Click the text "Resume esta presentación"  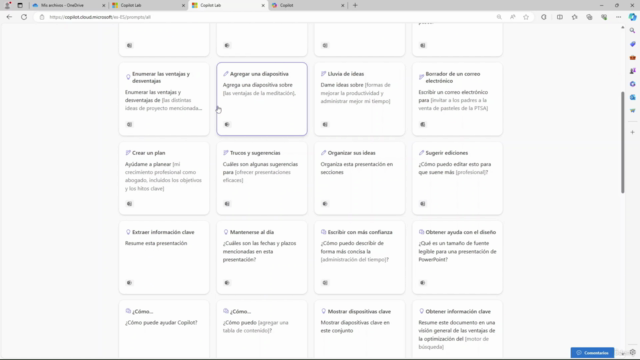click(156, 243)
